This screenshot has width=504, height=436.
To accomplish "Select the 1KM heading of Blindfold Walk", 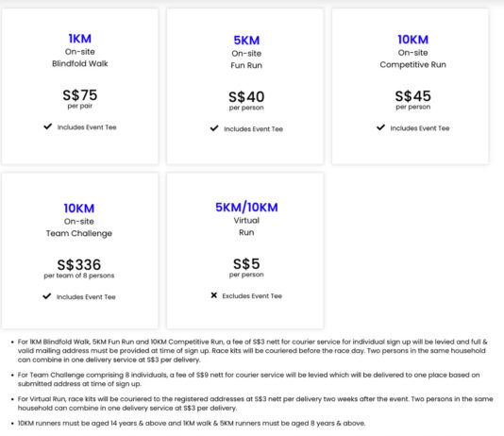I will [x=79, y=39].
